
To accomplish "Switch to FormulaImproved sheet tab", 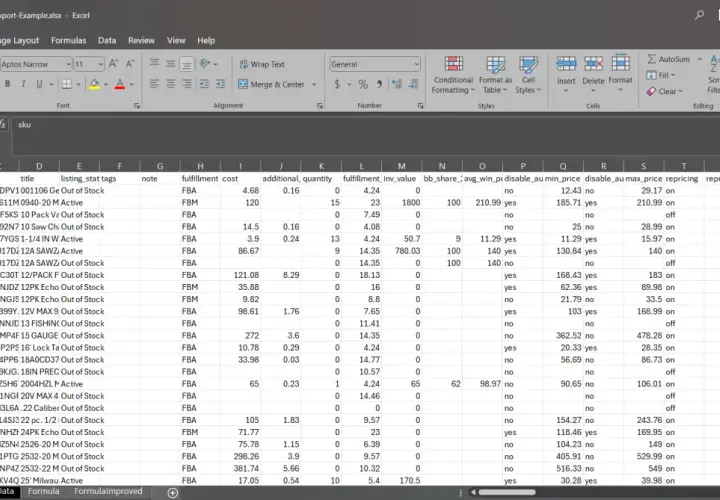I will pyautogui.click(x=108, y=491).
